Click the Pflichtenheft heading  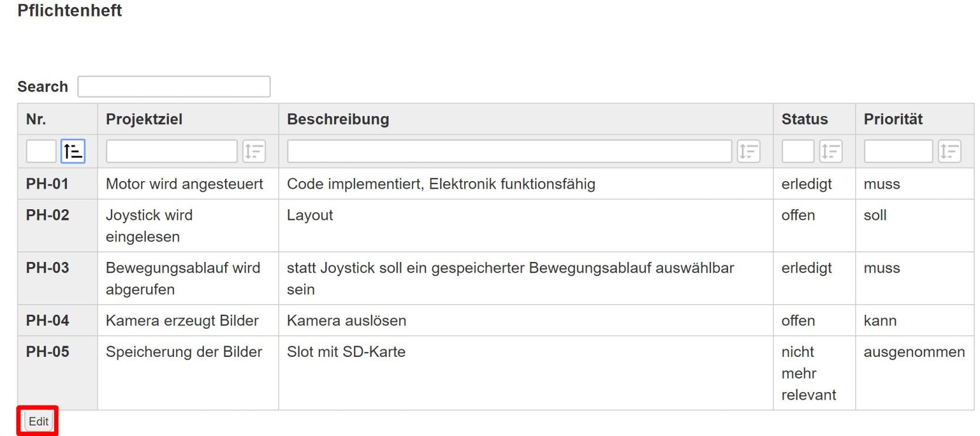point(70,11)
